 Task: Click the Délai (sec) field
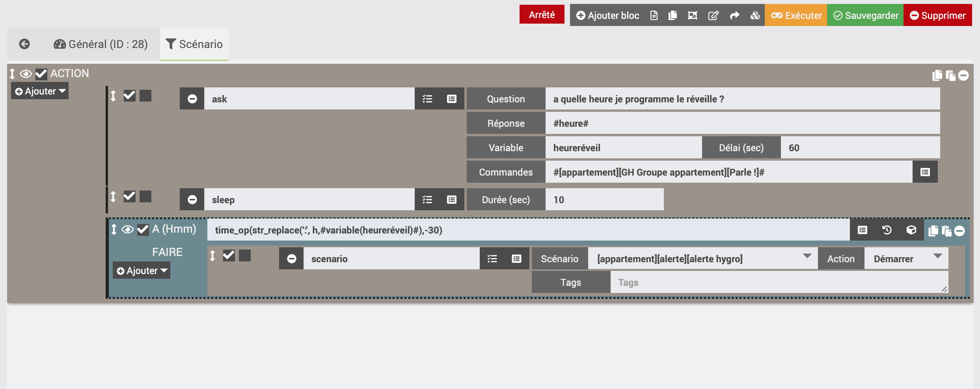click(x=860, y=147)
